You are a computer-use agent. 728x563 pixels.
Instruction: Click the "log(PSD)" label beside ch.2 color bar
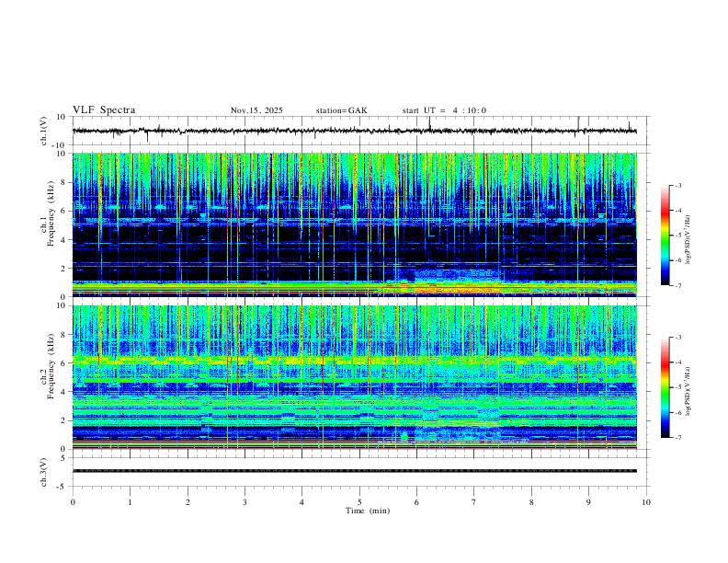(x=688, y=391)
